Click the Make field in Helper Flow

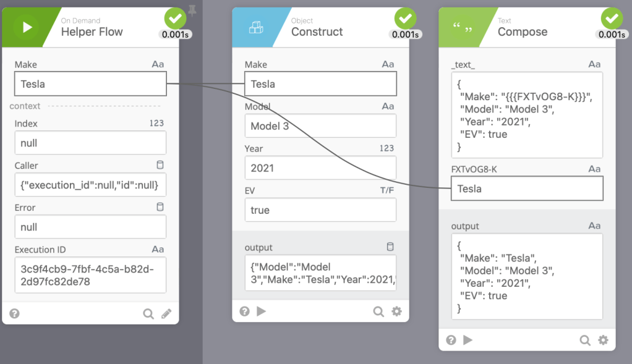click(x=90, y=84)
